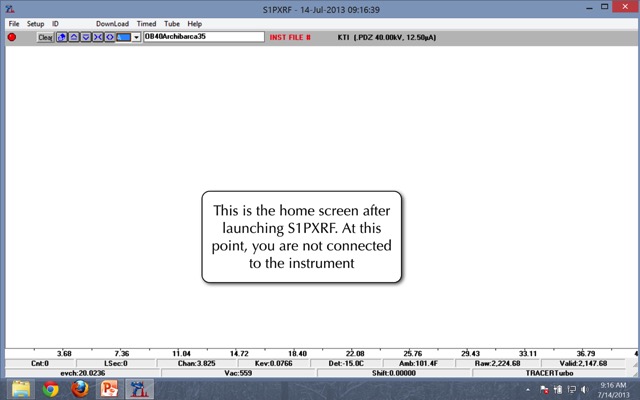Click the 36.79 energy axis label

586,353
